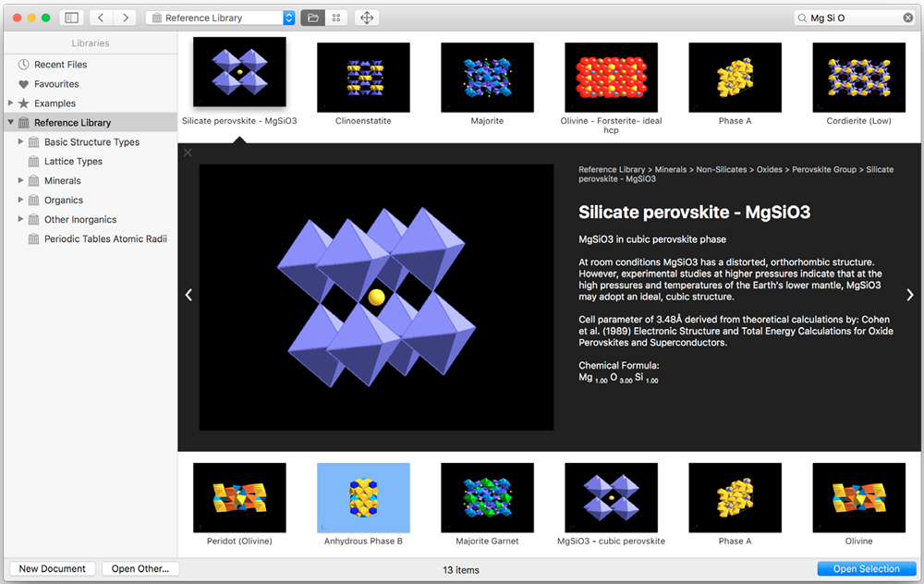Screen dimensions: 924x584
Task: Click the magnifier search icon
Action: 802,18
